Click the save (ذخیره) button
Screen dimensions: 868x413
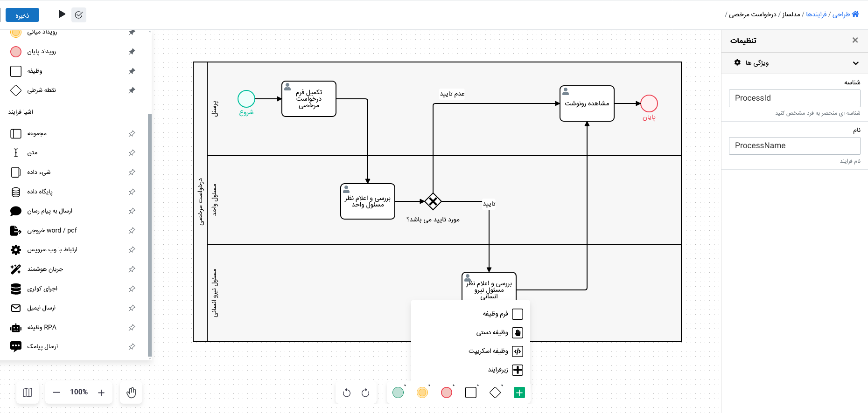tap(22, 15)
